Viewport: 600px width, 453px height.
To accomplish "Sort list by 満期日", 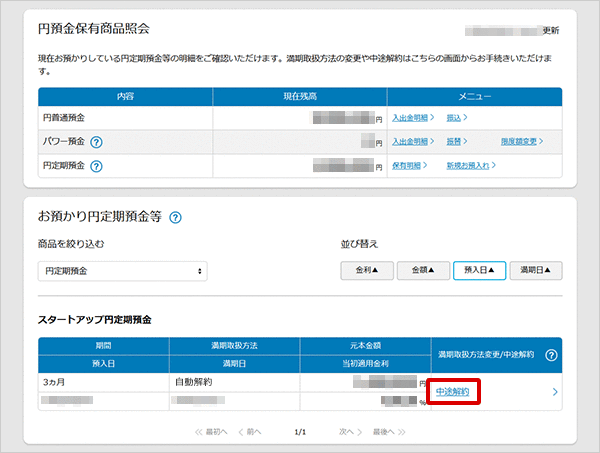I will click(x=535, y=270).
